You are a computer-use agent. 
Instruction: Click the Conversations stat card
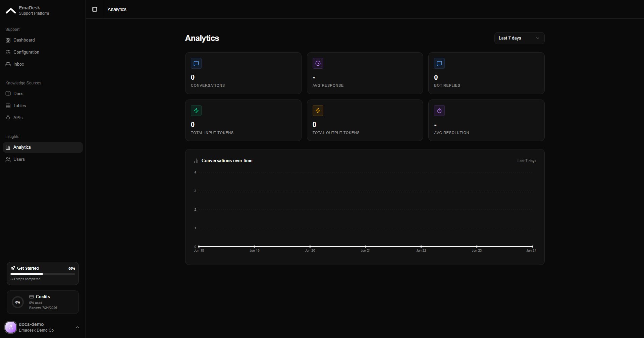click(243, 73)
